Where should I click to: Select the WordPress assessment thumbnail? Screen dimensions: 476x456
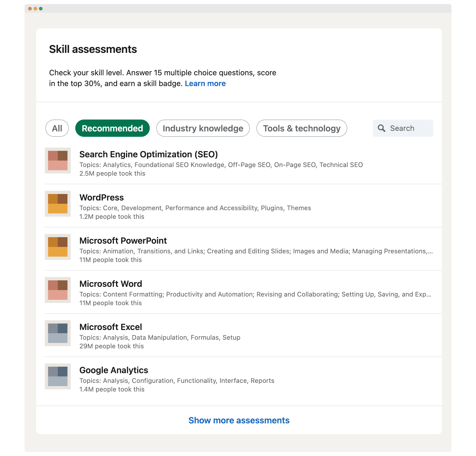pos(57,204)
